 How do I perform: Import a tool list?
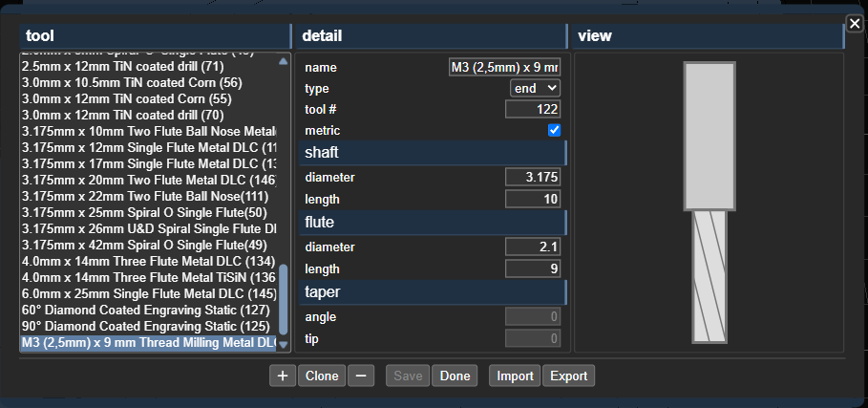pos(515,376)
